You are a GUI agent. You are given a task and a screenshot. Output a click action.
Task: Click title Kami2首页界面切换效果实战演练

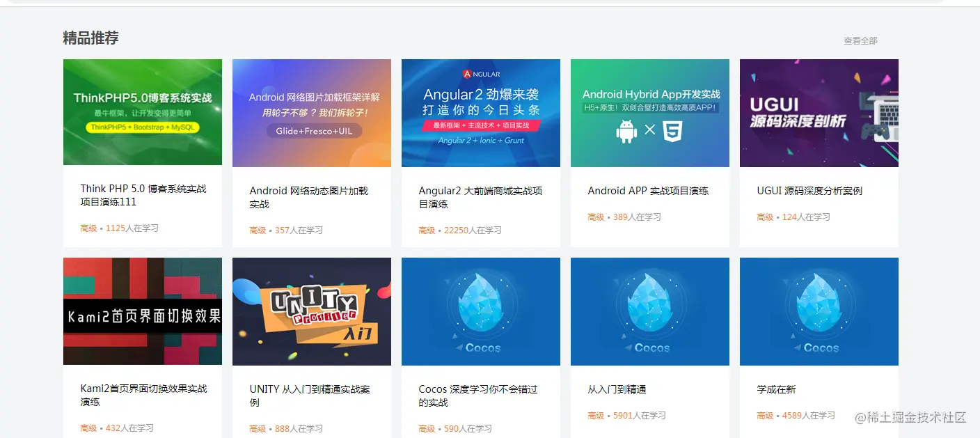point(143,395)
